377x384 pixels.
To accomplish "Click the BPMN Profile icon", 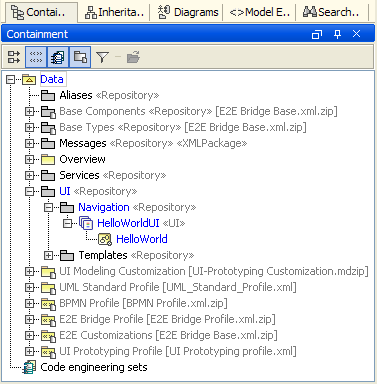I will pyautogui.click(x=48, y=304).
